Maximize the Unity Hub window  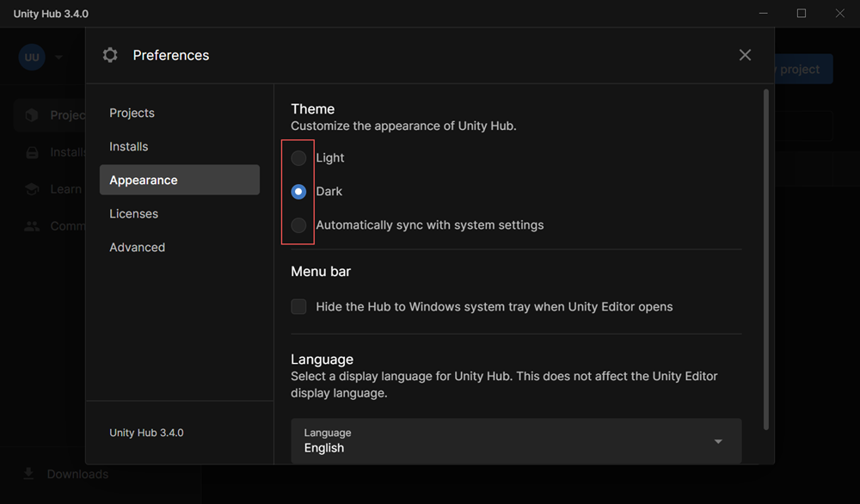(802, 13)
